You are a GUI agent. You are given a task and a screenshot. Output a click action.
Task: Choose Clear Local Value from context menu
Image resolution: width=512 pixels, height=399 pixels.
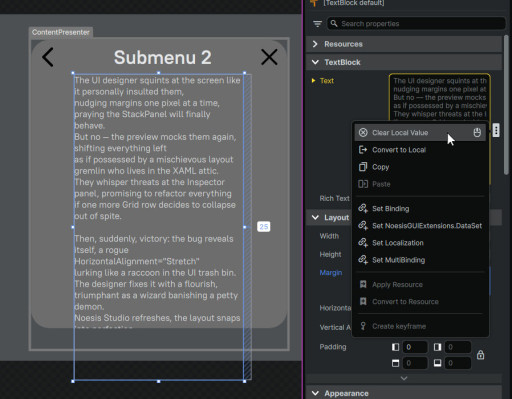pos(421,133)
